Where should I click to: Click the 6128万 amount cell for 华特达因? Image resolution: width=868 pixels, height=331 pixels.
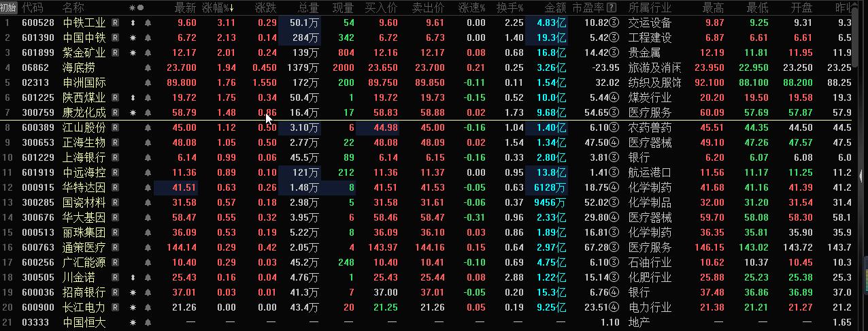(x=550, y=188)
